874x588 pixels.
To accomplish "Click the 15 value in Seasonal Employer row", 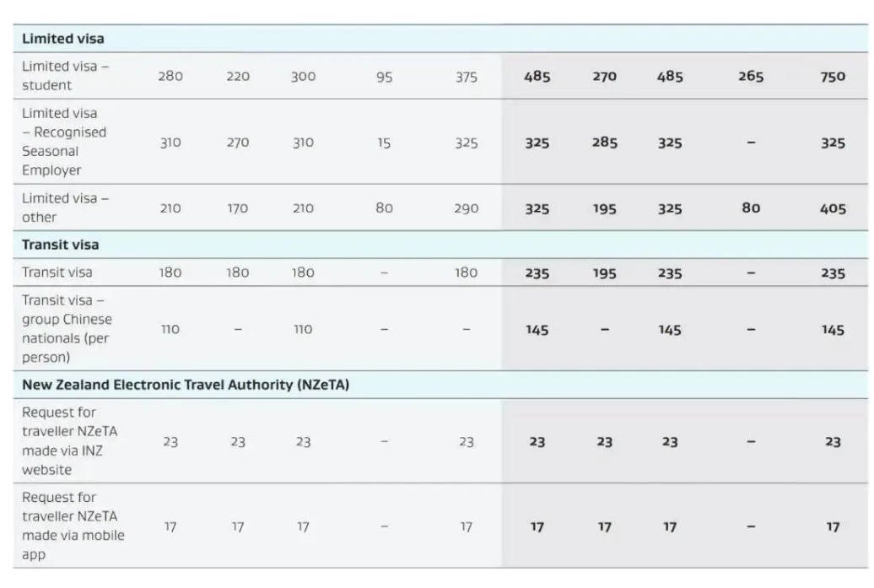I will [384, 143].
